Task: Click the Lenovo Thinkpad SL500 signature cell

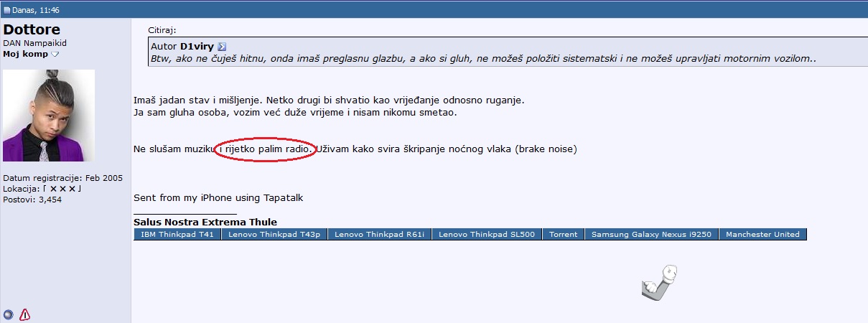Action: (x=487, y=234)
